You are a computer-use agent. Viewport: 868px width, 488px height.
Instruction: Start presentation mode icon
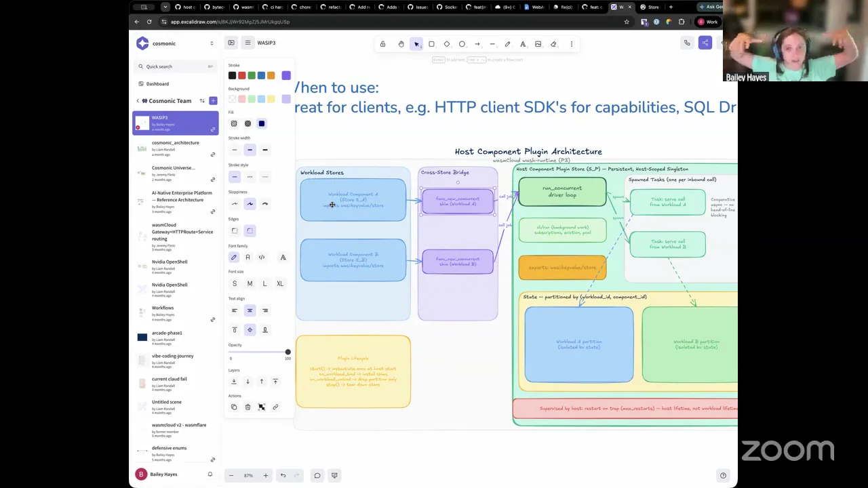click(334, 476)
